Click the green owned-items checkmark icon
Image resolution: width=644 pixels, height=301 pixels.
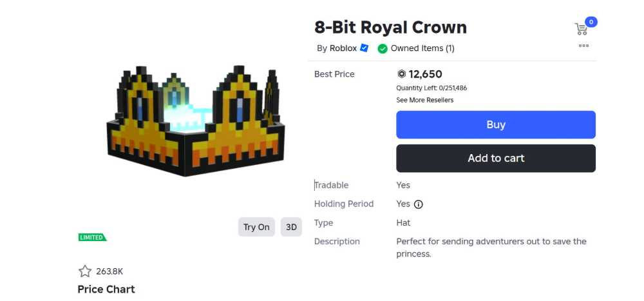point(383,48)
